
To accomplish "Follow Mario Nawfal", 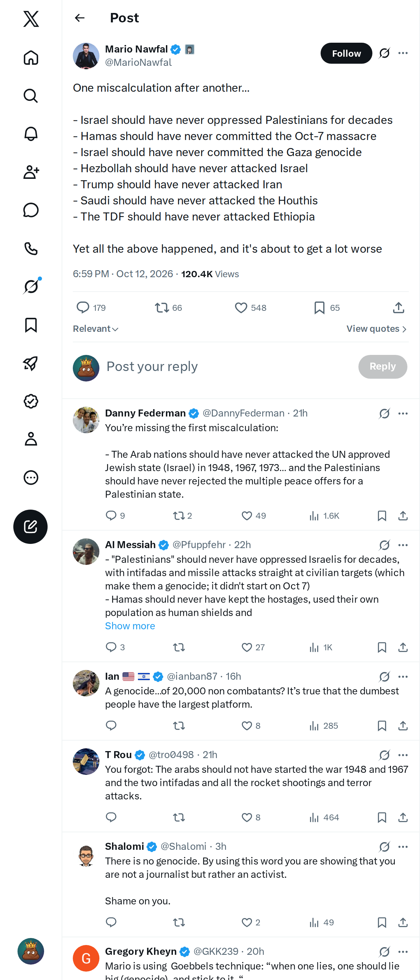I will (x=346, y=53).
